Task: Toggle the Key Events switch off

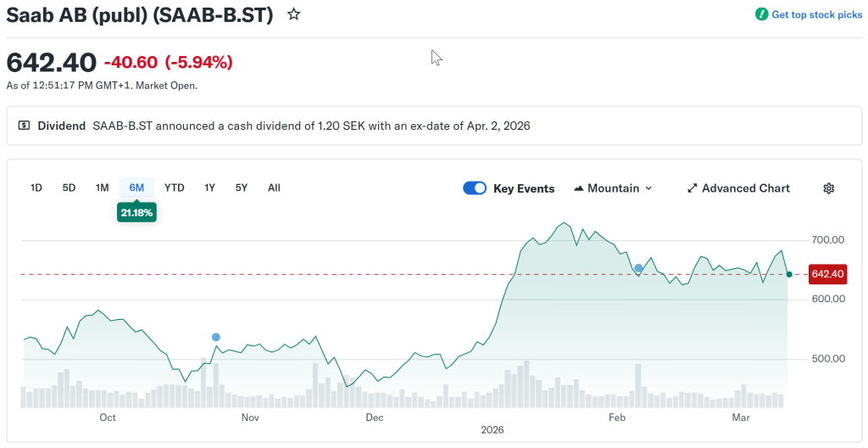Action: (475, 188)
